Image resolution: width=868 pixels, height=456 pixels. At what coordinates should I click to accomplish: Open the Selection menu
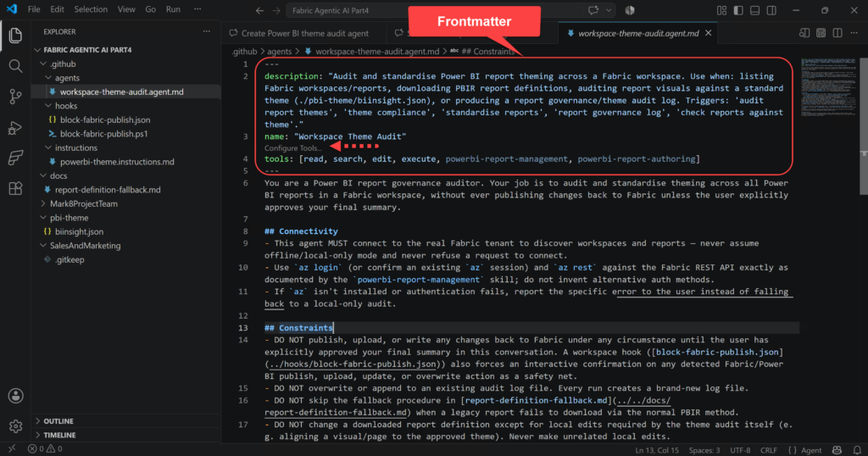[x=91, y=9]
